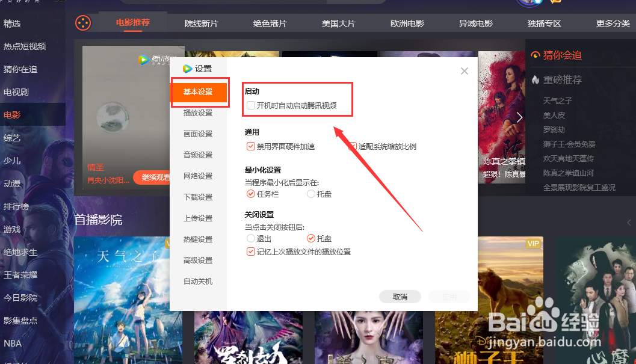Click the left chevron beside 首播影院 row
This screenshot has height=364, width=636.
(629, 223)
